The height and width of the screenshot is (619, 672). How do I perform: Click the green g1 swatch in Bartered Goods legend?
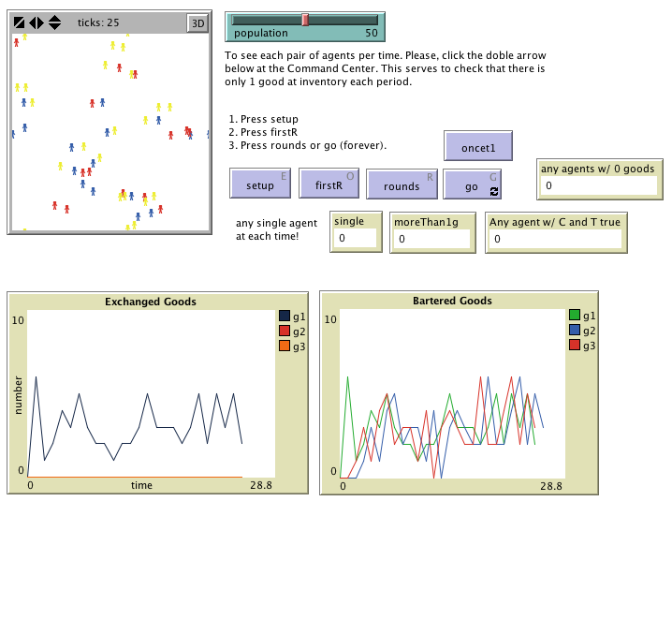(x=575, y=316)
